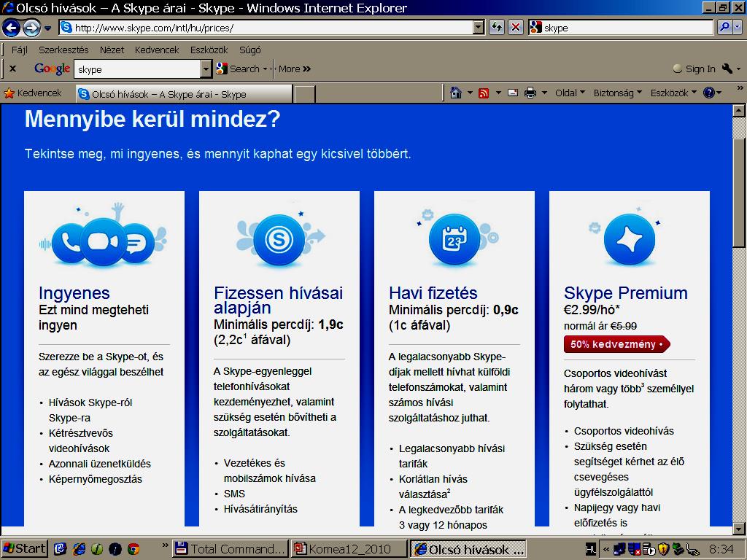Open a new blank tab
Image resolution: width=747 pixels, height=560 pixels.
click(304, 94)
